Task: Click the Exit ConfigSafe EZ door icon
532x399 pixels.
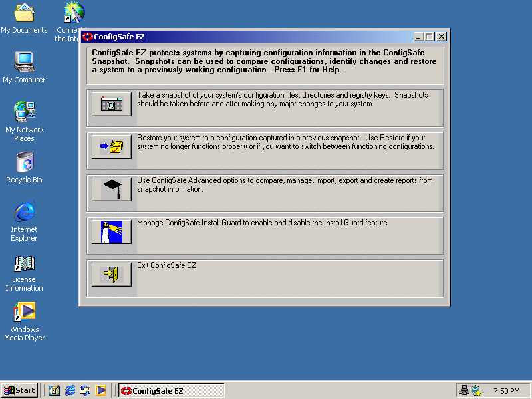Action: click(x=111, y=275)
